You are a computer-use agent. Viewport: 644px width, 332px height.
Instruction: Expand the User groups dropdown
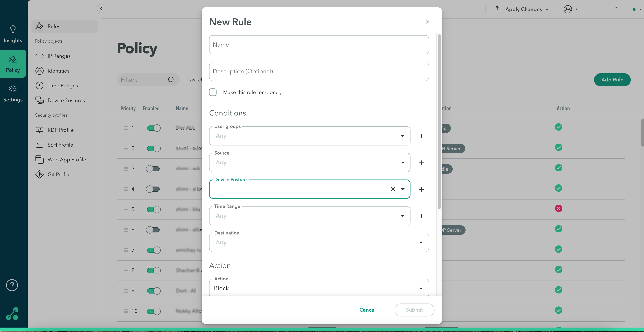(x=403, y=136)
